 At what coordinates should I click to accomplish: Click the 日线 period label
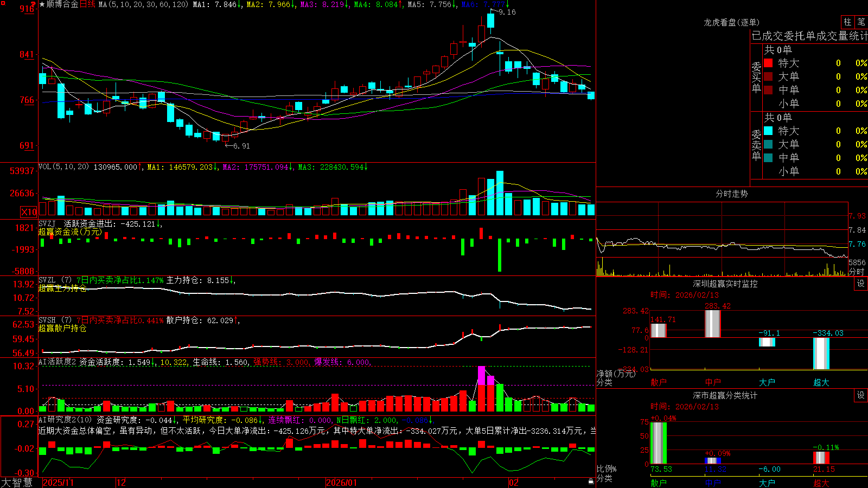(x=87, y=4)
